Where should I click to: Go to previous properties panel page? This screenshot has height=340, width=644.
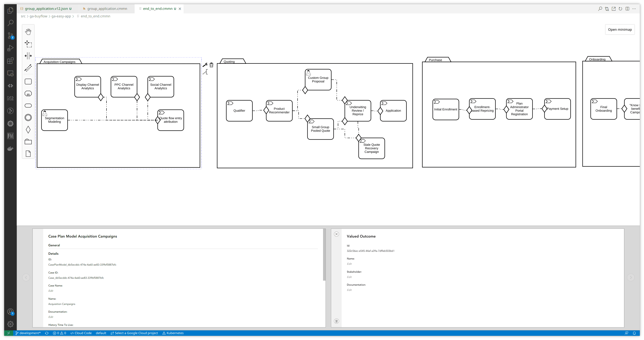pos(26,277)
